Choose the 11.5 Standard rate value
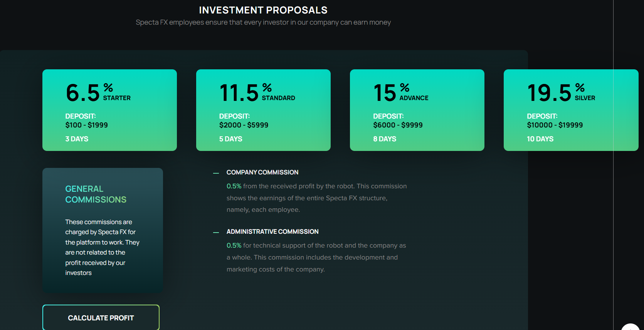644x330 pixels. [x=239, y=93]
